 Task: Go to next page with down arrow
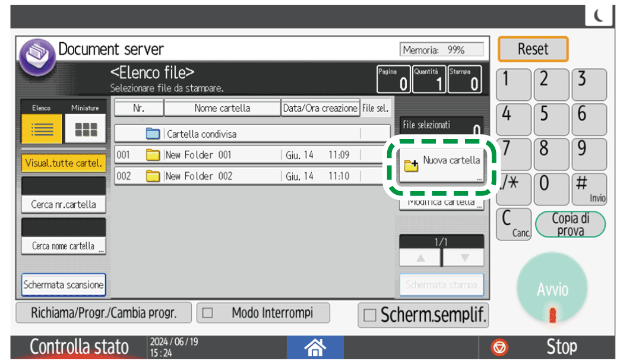(x=464, y=258)
